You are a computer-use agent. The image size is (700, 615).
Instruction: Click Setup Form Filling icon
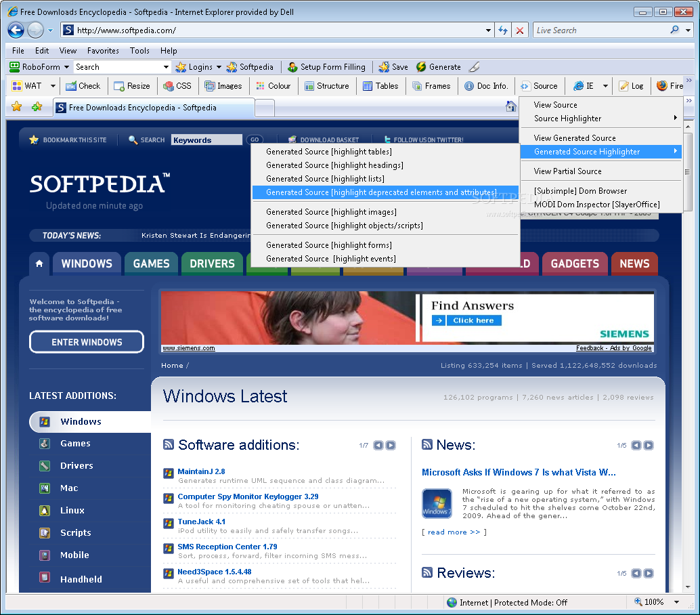pyautogui.click(x=292, y=67)
